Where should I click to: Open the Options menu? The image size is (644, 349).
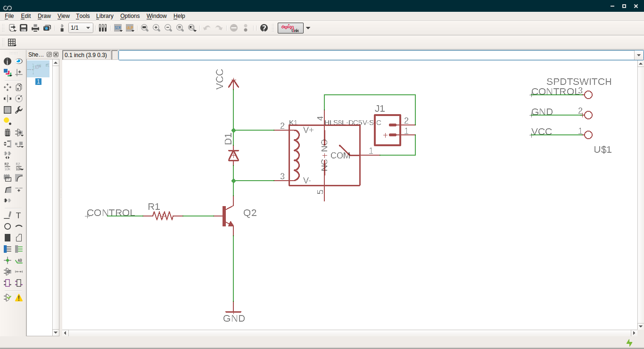130,16
